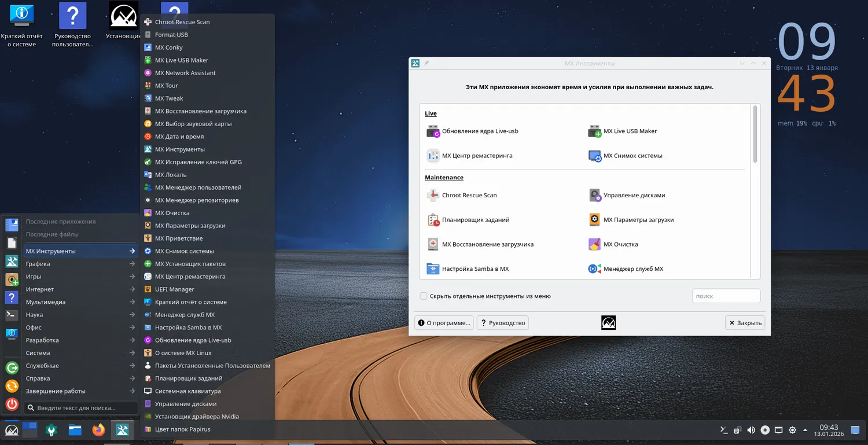This screenshot has width=868, height=445.
Task: Launch MX Снимок системы in MX Инструменты window
Action: pyautogui.click(x=625, y=156)
